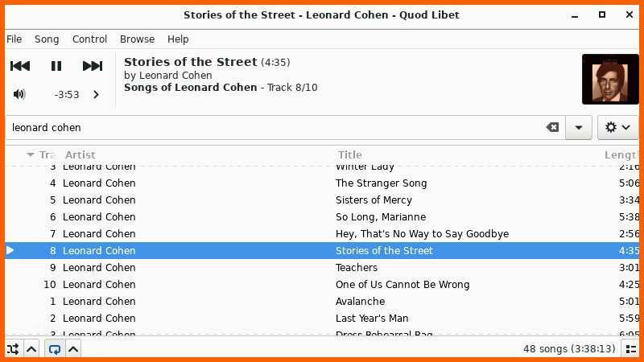The image size is (644, 362).
Task: Toggle the queue view icon in status bar
Action: [631, 349]
